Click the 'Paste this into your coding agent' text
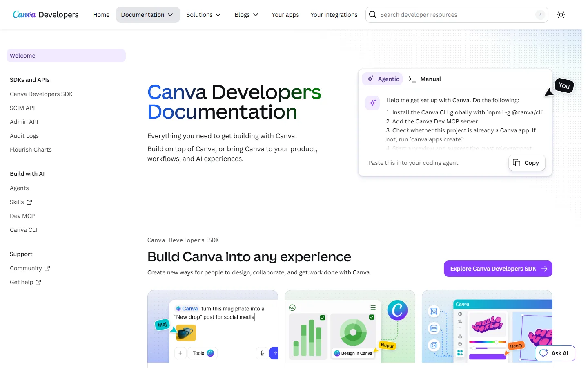The width and height of the screenshot is (588, 368). pyautogui.click(x=413, y=163)
